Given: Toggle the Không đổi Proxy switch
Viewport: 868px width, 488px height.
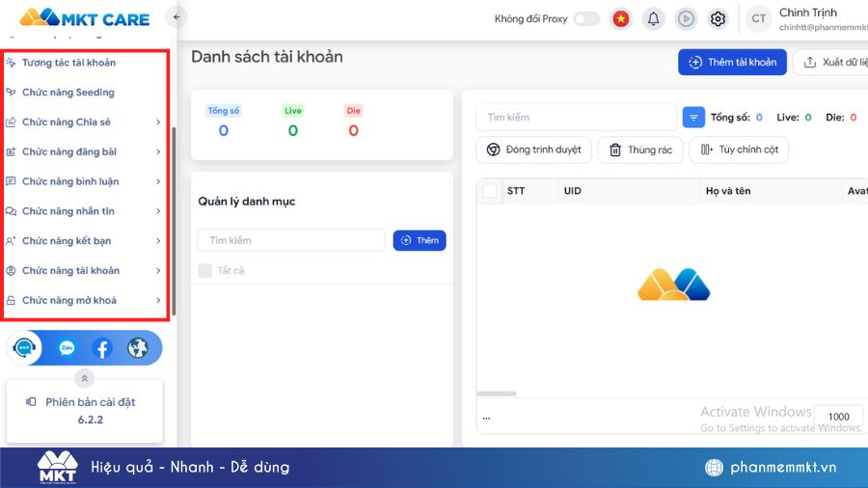Looking at the screenshot, I should point(585,18).
